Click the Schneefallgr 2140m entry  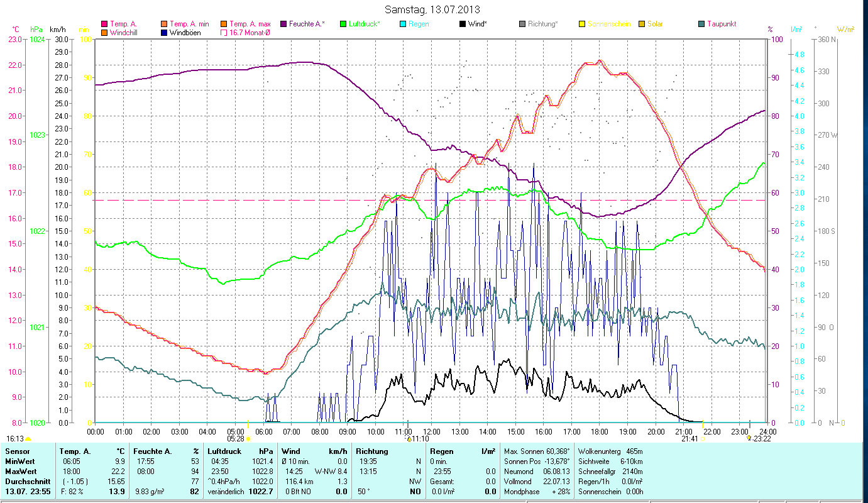[x=610, y=472]
